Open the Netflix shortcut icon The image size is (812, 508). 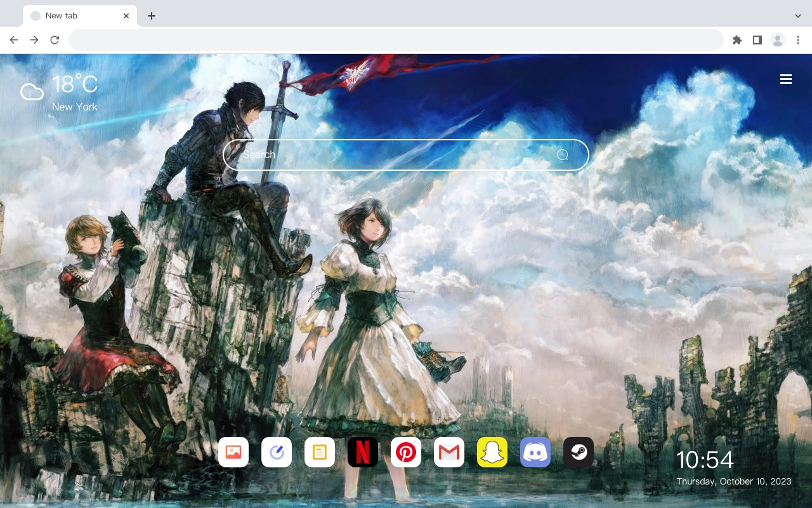point(363,452)
